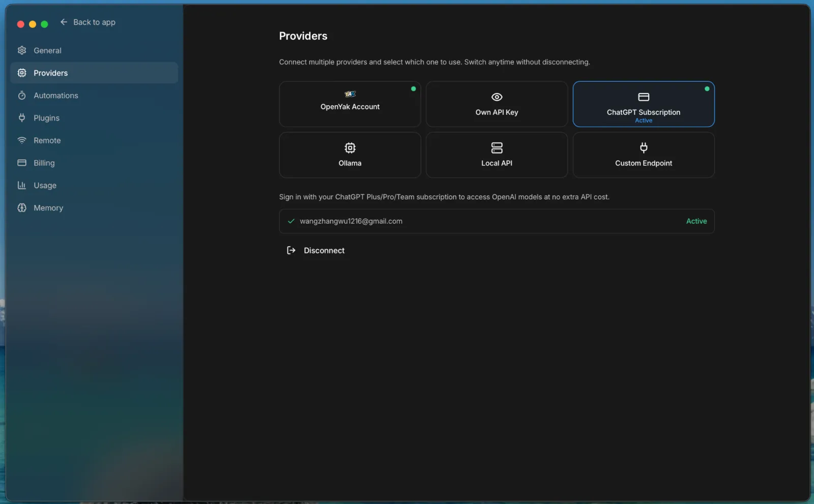Select the ChatGPT Subscription card
The width and height of the screenshot is (814, 504).
click(x=643, y=104)
